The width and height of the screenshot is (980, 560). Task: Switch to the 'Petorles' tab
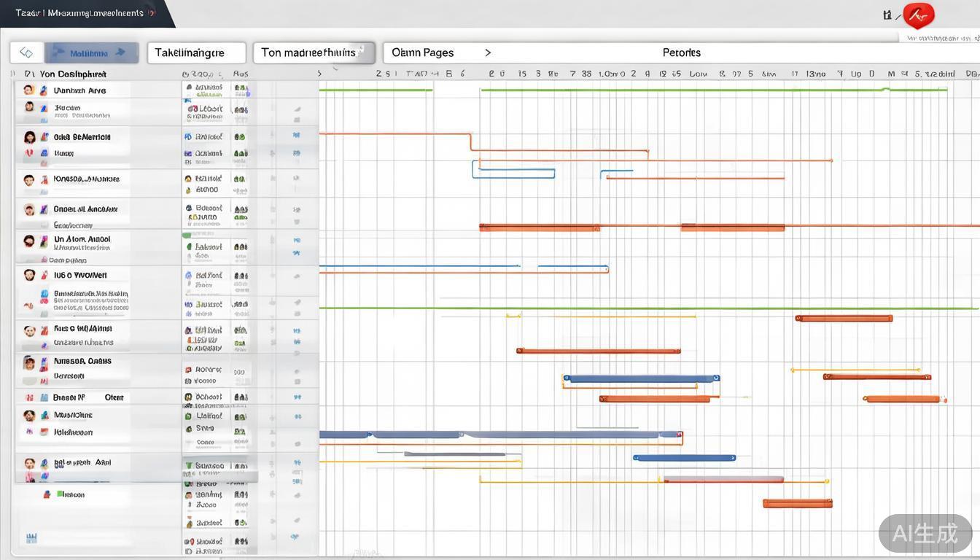(x=681, y=52)
